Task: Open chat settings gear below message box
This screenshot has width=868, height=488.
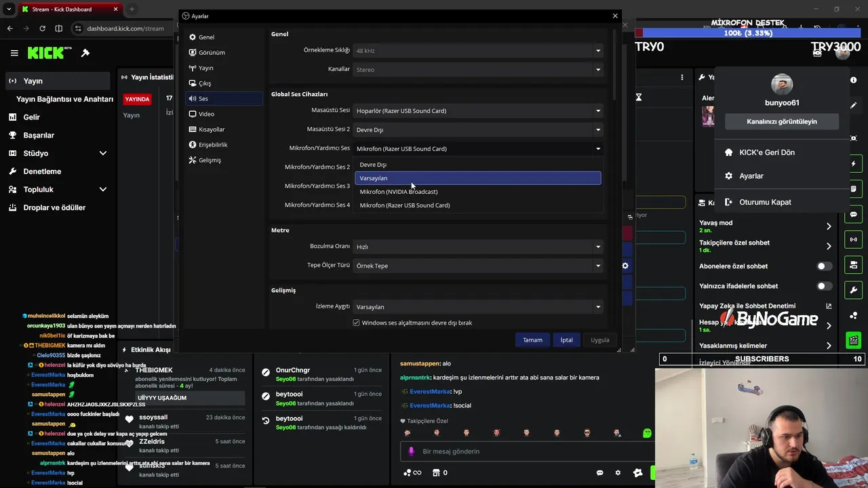Action: tap(618, 473)
